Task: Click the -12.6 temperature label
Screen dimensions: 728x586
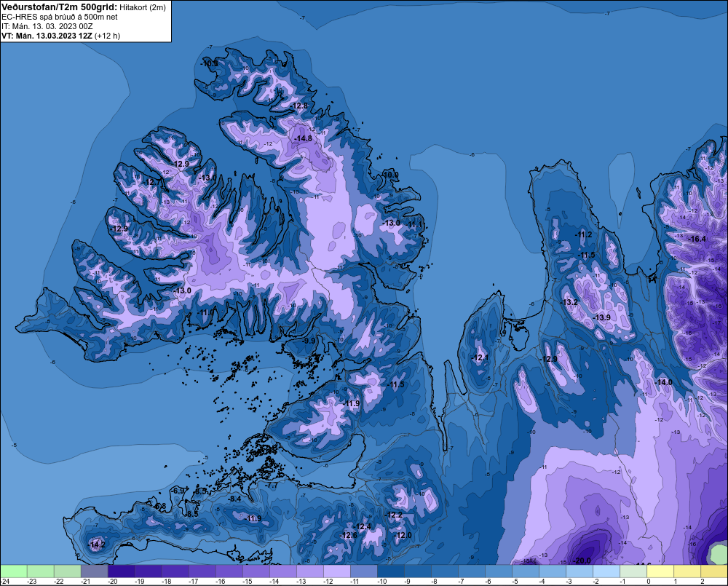Action: [348, 535]
